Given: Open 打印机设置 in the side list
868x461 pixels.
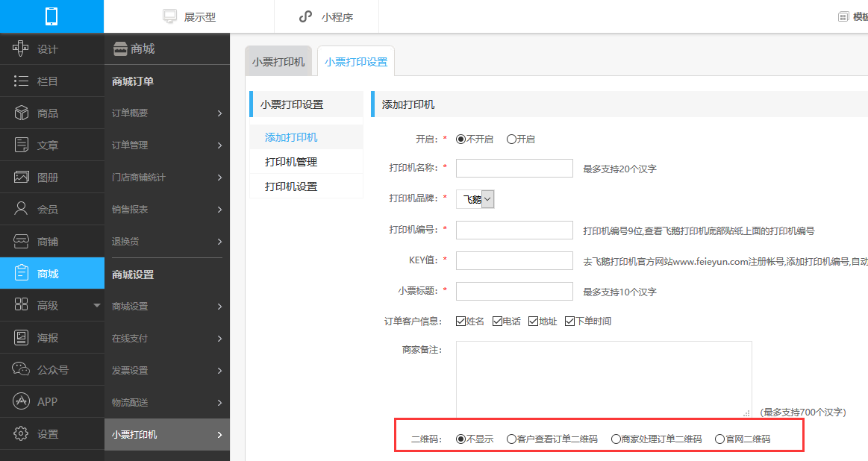Looking at the screenshot, I should point(306,186).
